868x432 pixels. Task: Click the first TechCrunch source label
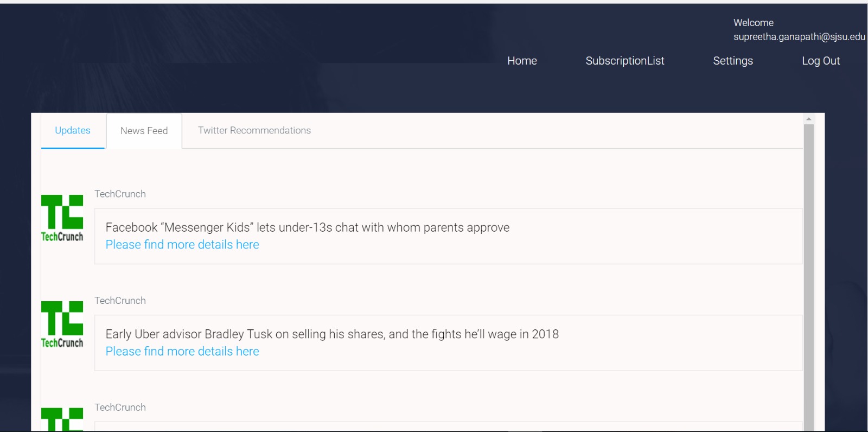[120, 194]
